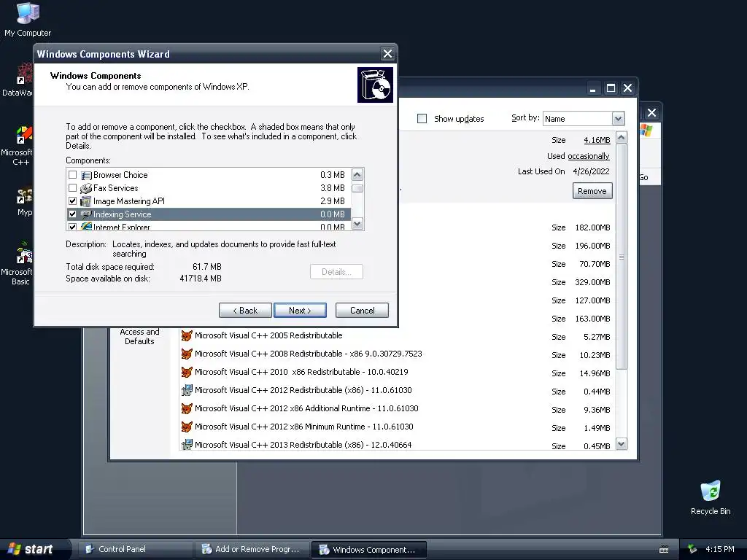Click the Browser Choice component icon
The image size is (747, 560).
pos(86,175)
